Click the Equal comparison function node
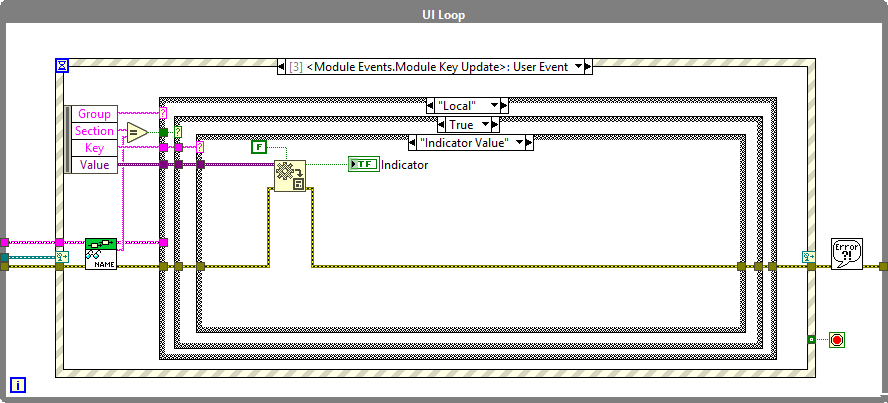This screenshot has height=403, width=888. click(137, 133)
